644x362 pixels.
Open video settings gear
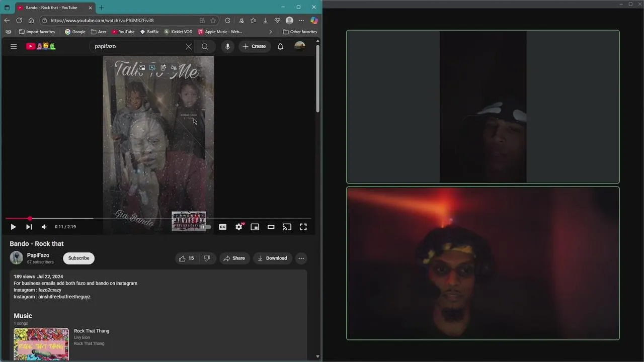coord(239,227)
